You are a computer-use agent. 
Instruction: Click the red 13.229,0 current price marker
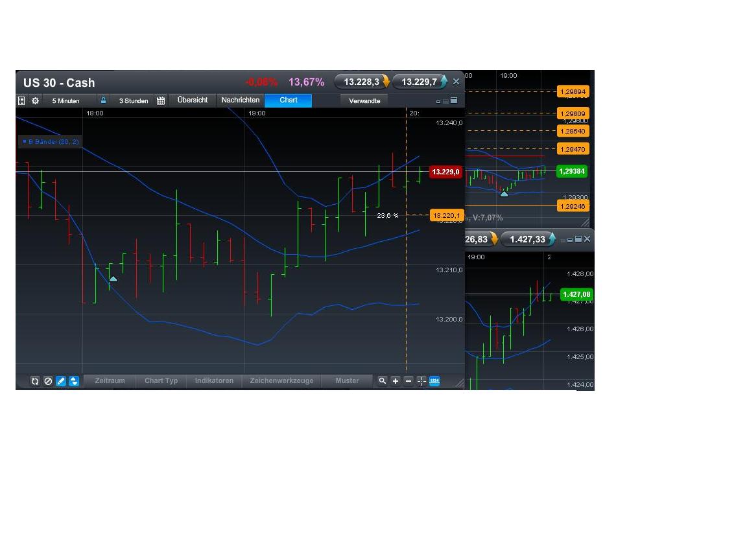pos(446,172)
